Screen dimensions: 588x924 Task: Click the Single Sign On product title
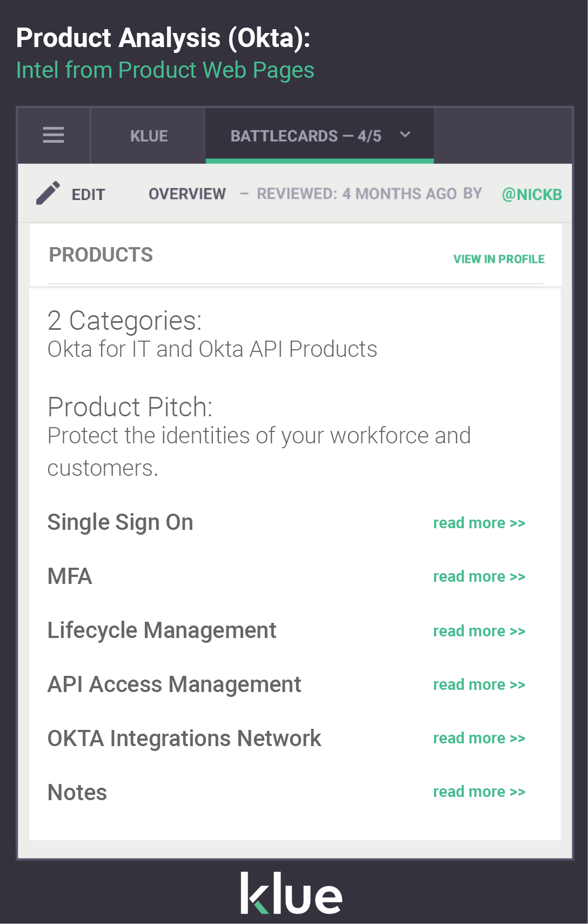point(120,522)
